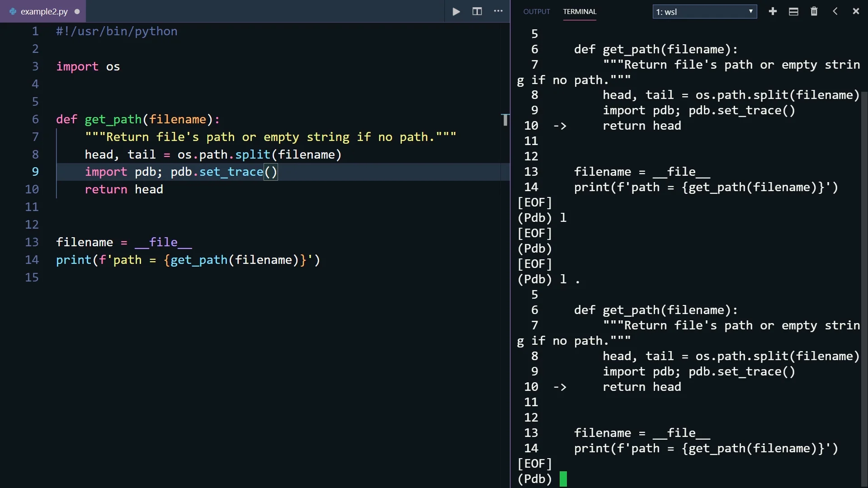Click the 'import os' line in the editor

[88, 67]
